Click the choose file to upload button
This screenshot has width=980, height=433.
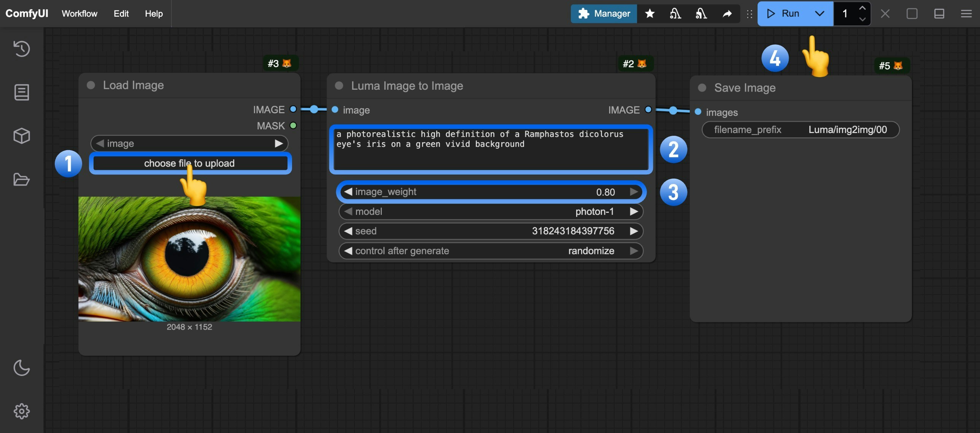tap(190, 163)
